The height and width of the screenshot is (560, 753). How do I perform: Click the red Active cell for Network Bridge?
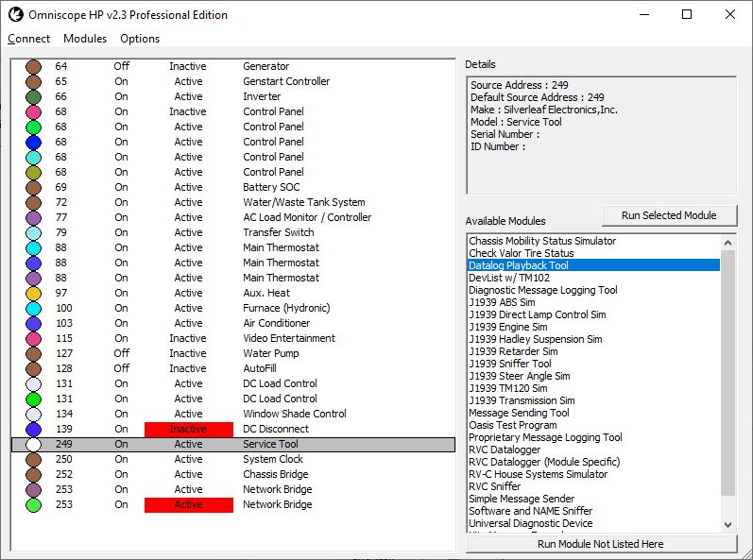pos(189,505)
